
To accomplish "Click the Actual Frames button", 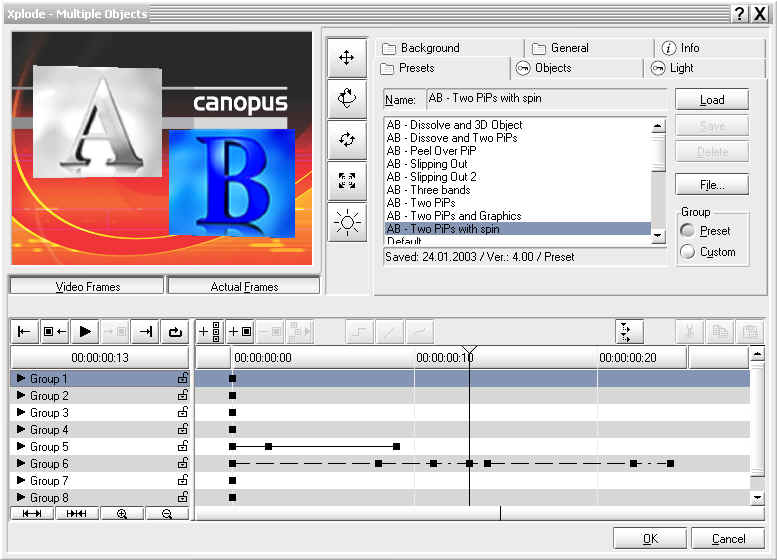I will pos(244,286).
